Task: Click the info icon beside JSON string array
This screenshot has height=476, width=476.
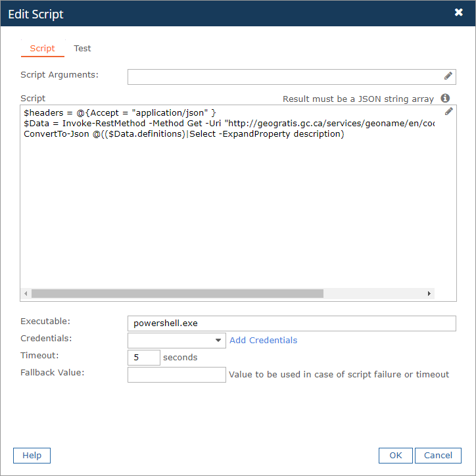Action: point(445,98)
